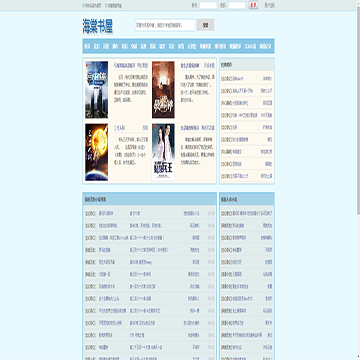This screenshot has height=360, width=360.
Task: Click the red login button in the top bar
Action: pos(253,5)
